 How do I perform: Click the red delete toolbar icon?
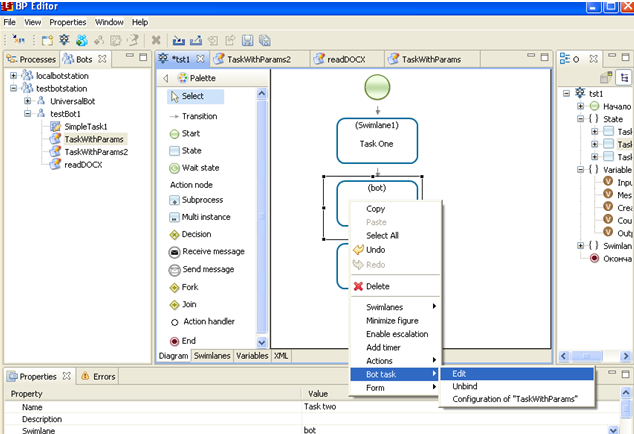(156, 41)
